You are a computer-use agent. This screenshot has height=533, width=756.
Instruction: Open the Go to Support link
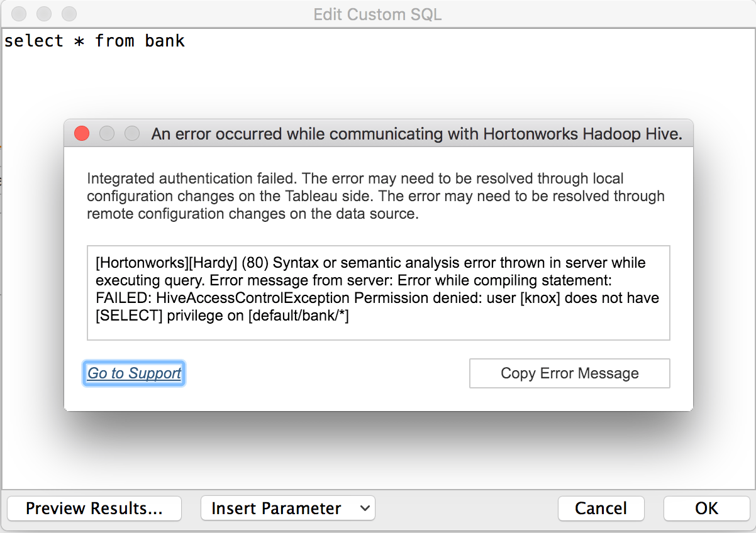point(134,373)
